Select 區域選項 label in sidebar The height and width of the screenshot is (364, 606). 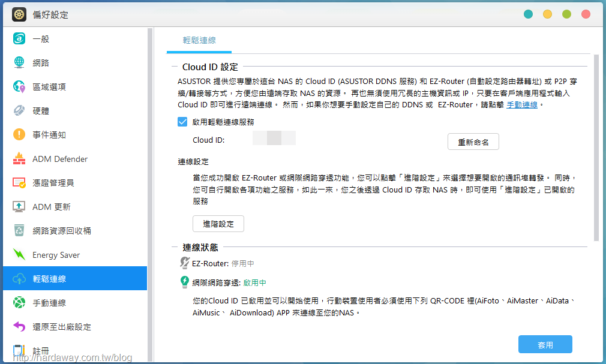tap(49, 87)
